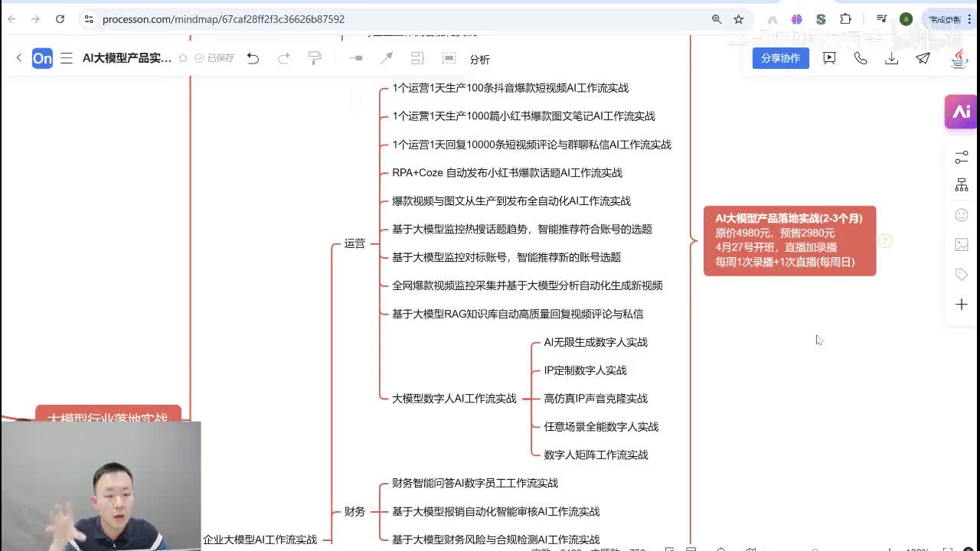This screenshot has height=551, width=980.
Task: Select topic 数字人矩阵工作流实战
Action: pos(596,455)
